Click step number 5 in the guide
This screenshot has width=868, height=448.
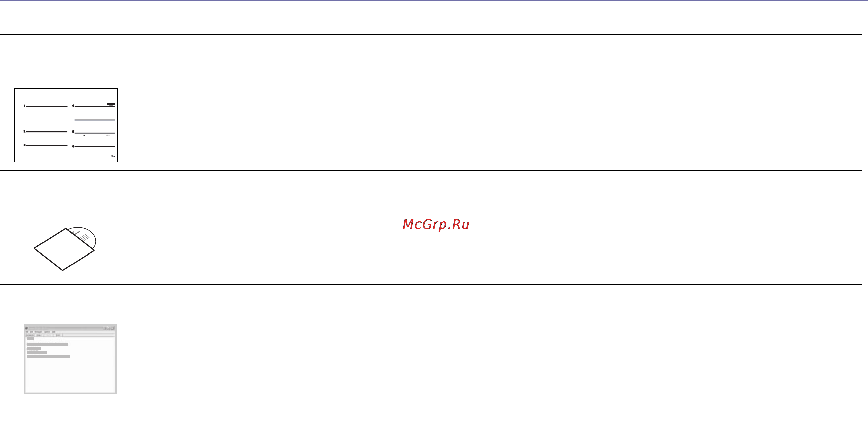[x=73, y=132]
